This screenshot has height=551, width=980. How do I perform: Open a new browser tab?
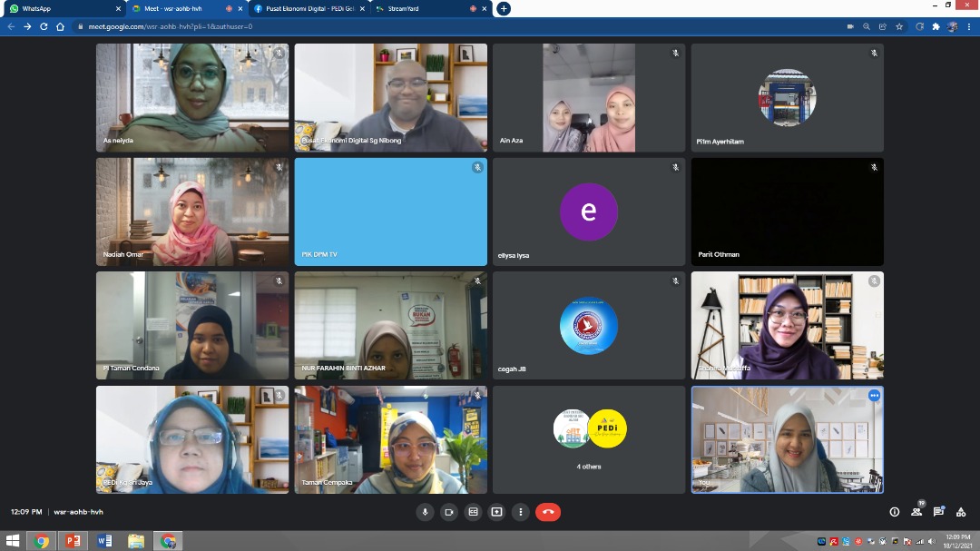tap(504, 8)
